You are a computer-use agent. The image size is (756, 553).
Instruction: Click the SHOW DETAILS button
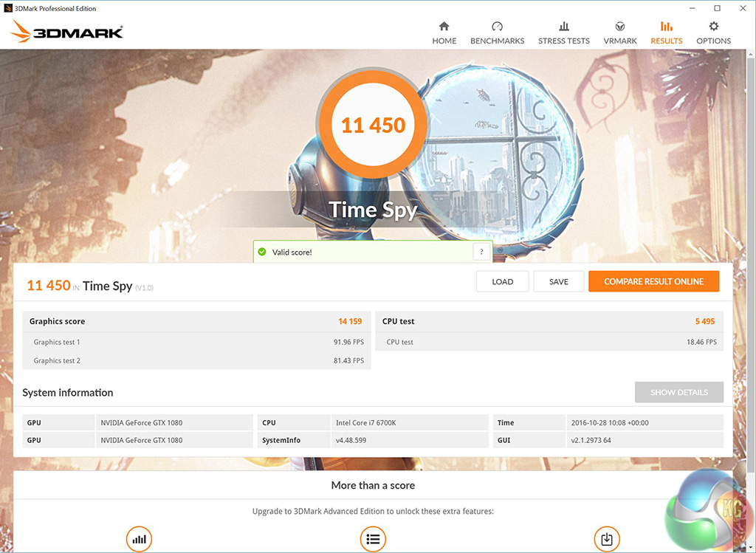pyautogui.click(x=679, y=392)
